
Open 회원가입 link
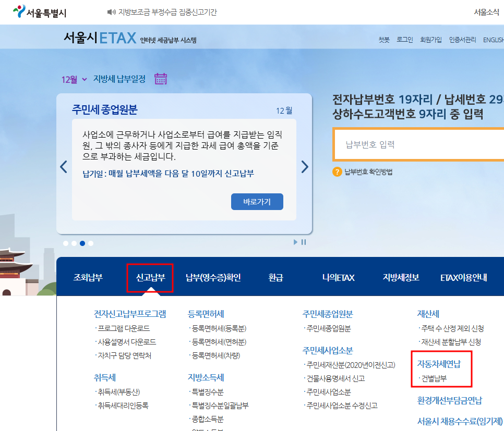pos(431,40)
